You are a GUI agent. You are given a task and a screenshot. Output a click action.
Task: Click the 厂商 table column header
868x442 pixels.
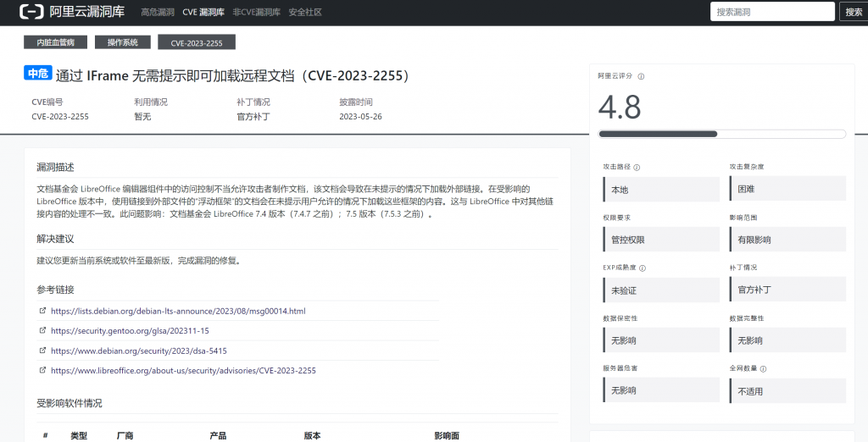click(x=125, y=436)
